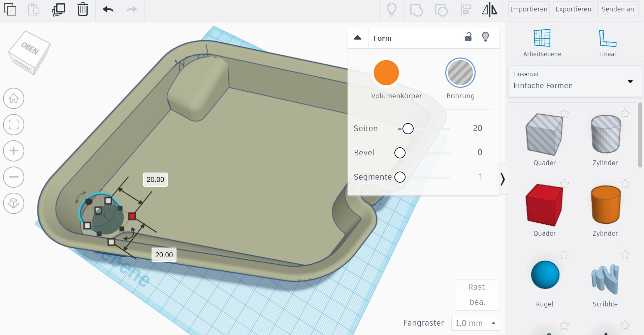Viewport: 644px width, 335px height.
Task: Click the Exportieren button
Action: [573, 9]
